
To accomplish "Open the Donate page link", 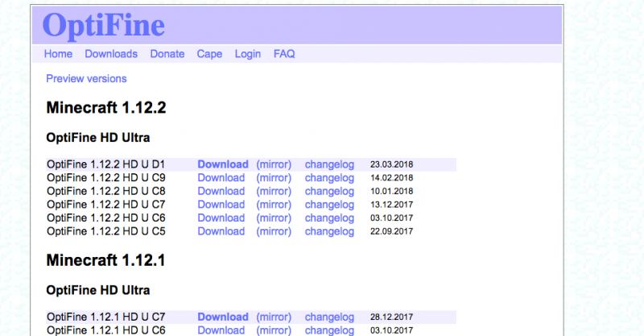I will tap(167, 54).
